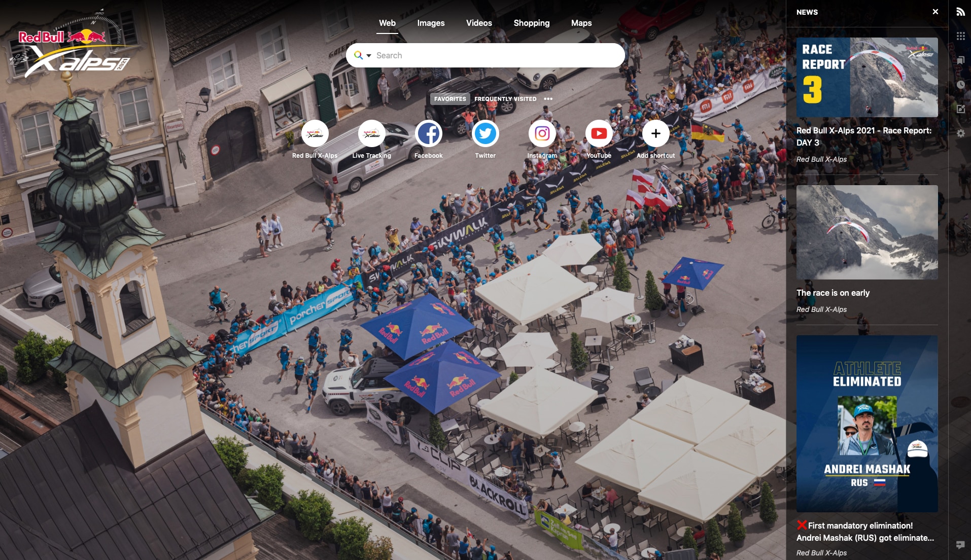Open the Live Tracking shortcut icon
Viewport: 971px width, 560px height.
(371, 133)
